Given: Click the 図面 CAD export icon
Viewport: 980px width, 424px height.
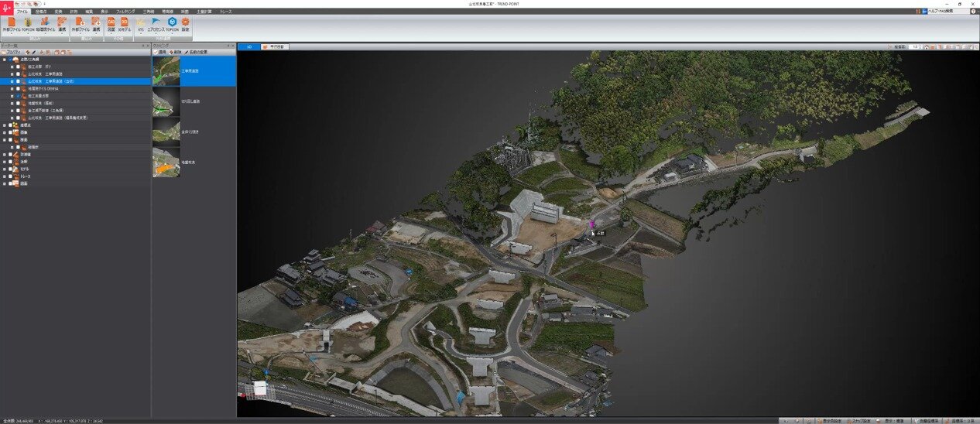Looking at the screenshot, I should pyautogui.click(x=111, y=23).
